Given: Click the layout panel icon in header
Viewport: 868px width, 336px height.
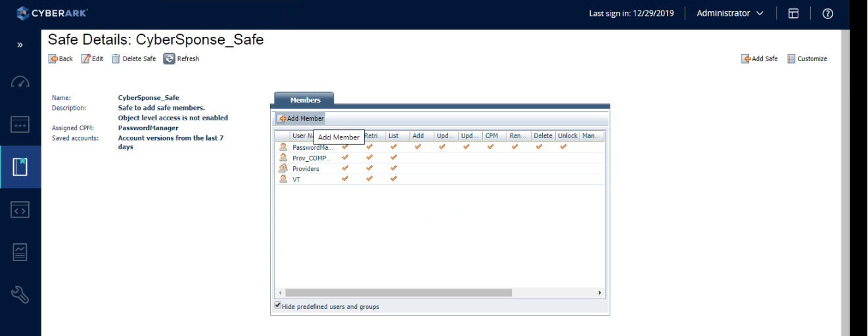Looking at the screenshot, I should pyautogui.click(x=794, y=13).
